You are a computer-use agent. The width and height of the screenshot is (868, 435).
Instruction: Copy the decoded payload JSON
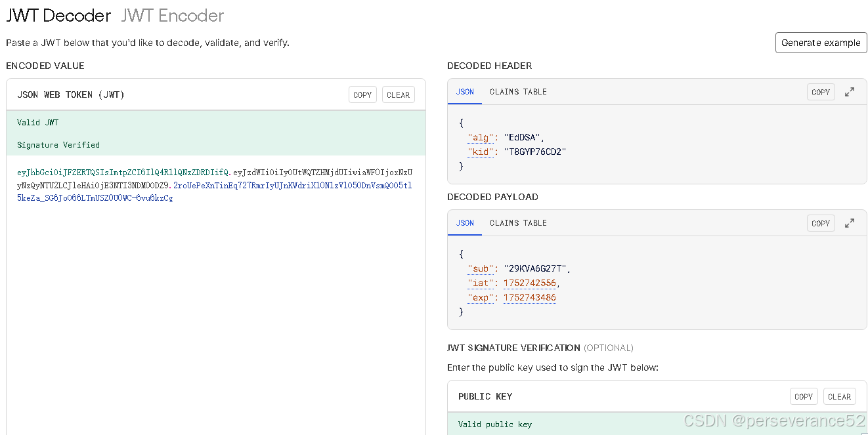click(821, 223)
